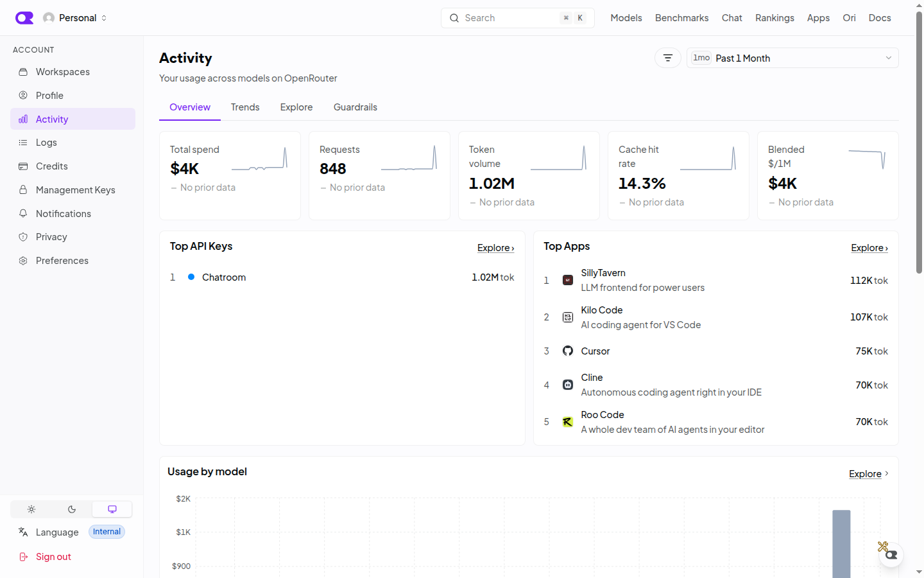Image resolution: width=924 pixels, height=578 pixels.
Task: Open the Blended $/1M card
Action: [828, 176]
